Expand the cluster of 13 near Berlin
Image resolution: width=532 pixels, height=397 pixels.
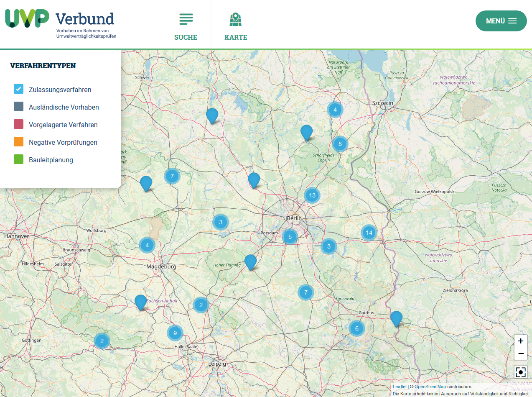click(x=312, y=195)
